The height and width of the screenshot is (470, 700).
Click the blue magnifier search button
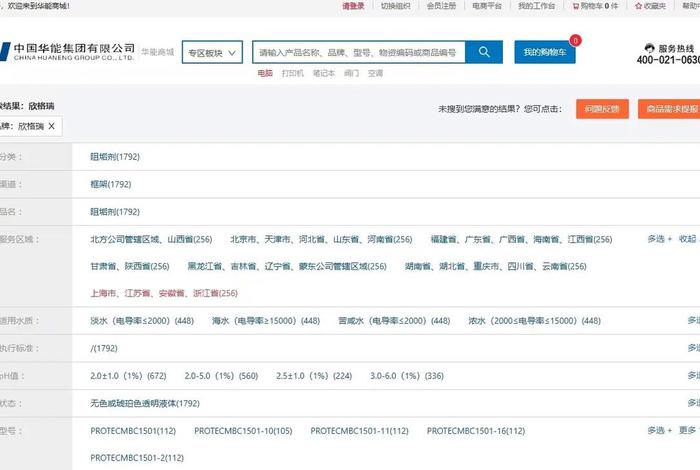(x=484, y=52)
